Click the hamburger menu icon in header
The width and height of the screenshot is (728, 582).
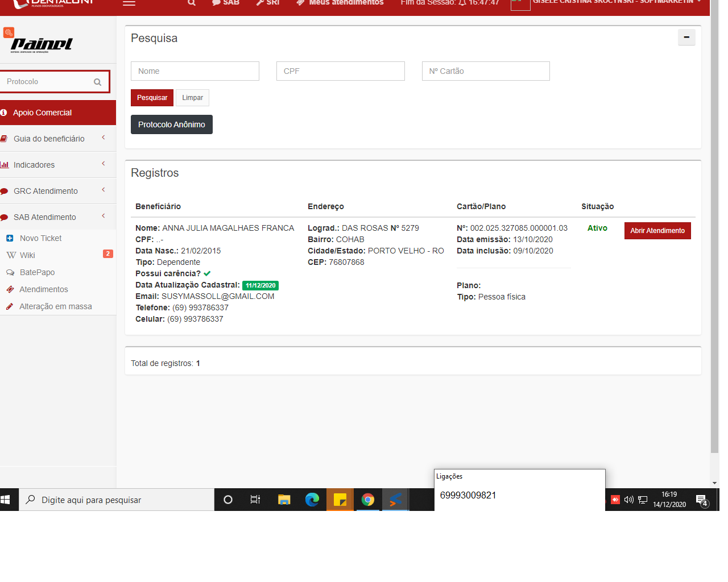tap(129, 3)
